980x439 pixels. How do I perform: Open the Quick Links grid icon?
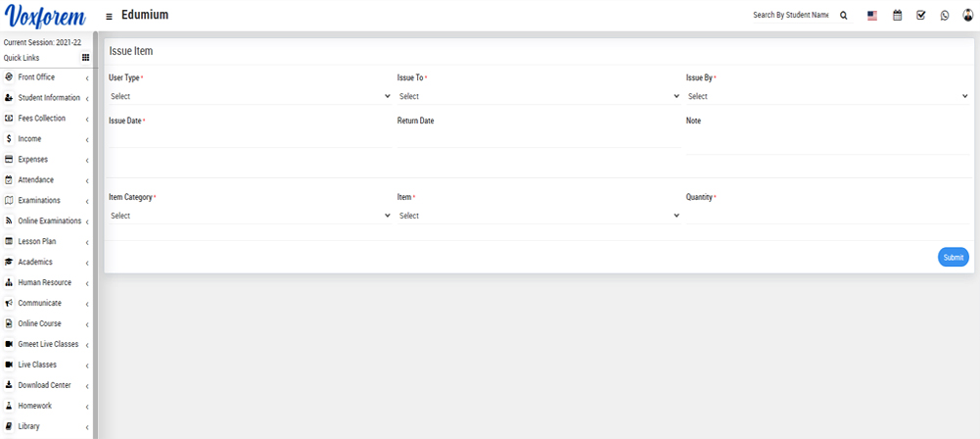coord(85,58)
